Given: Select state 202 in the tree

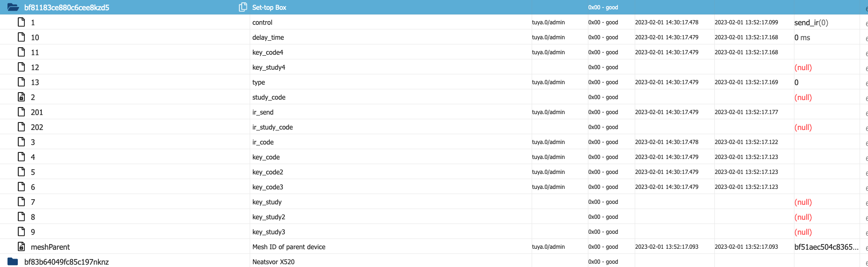Looking at the screenshot, I should click(x=37, y=127).
